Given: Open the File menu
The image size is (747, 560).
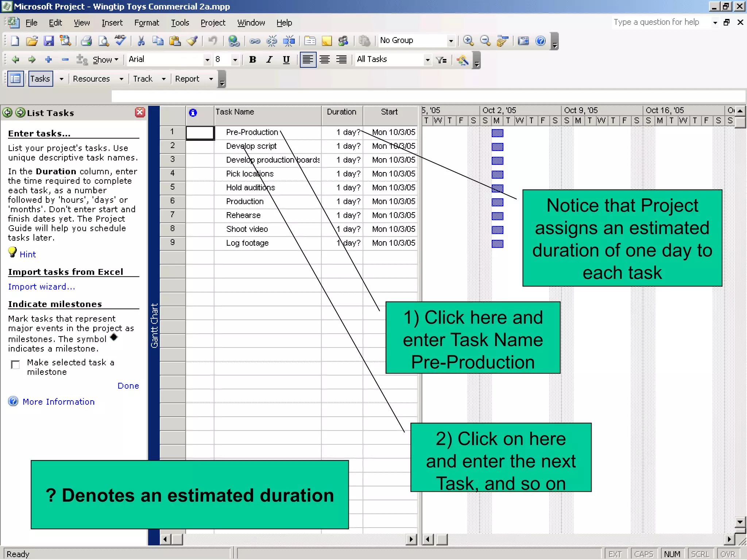Looking at the screenshot, I should click(x=31, y=23).
